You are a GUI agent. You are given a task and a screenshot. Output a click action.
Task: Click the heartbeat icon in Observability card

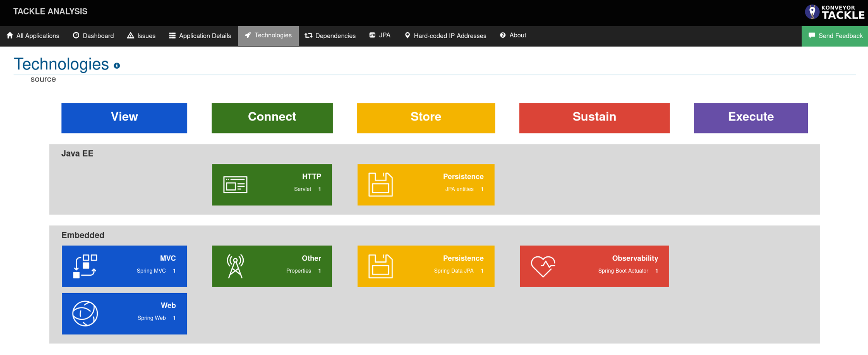pyautogui.click(x=543, y=266)
